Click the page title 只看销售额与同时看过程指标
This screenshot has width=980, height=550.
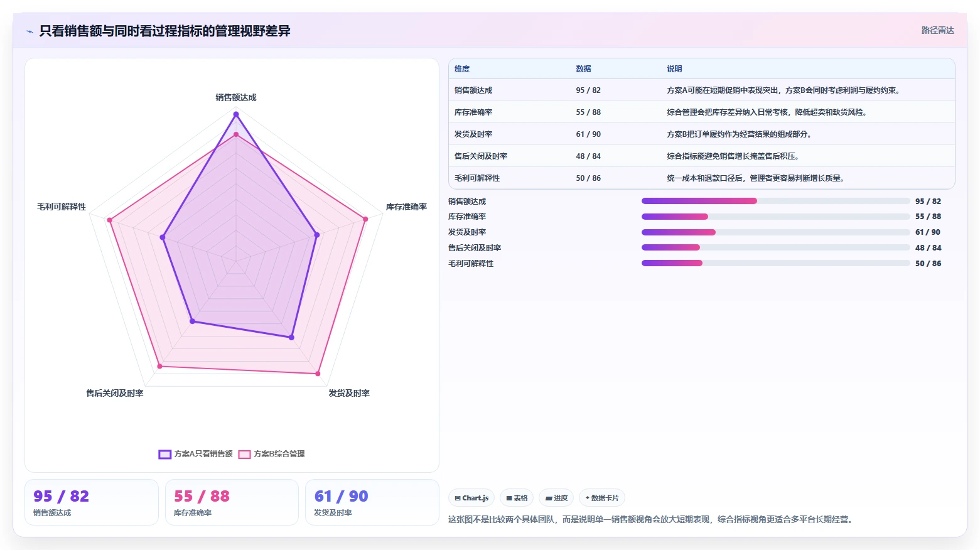(164, 31)
